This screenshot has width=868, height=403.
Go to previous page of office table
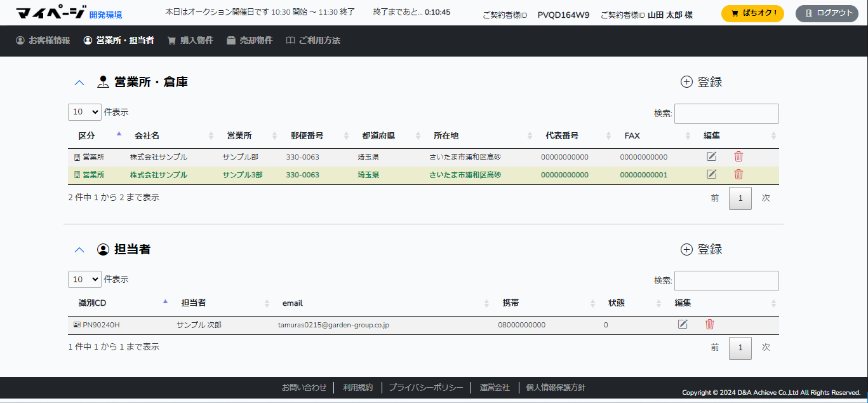715,198
